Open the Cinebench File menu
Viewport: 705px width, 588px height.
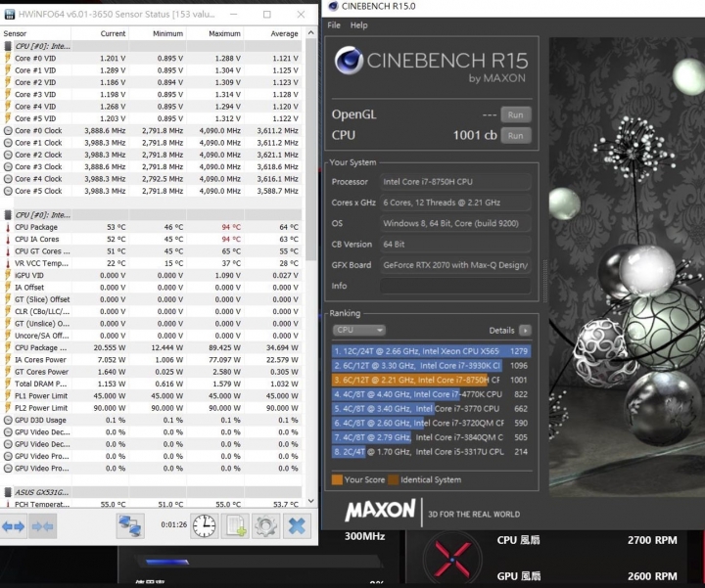pyautogui.click(x=334, y=25)
